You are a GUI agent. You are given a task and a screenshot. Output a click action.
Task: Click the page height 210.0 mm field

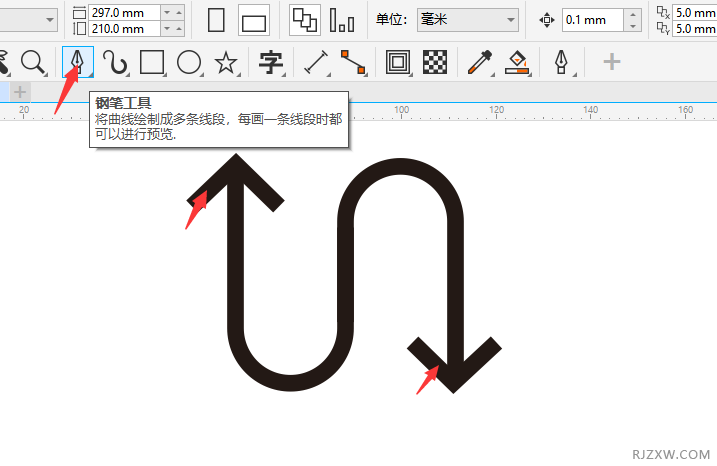coord(124,29)
